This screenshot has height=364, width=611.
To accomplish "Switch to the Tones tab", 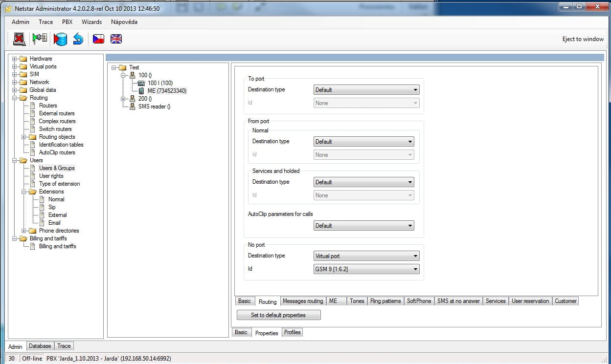I will (x=357, y=301).
